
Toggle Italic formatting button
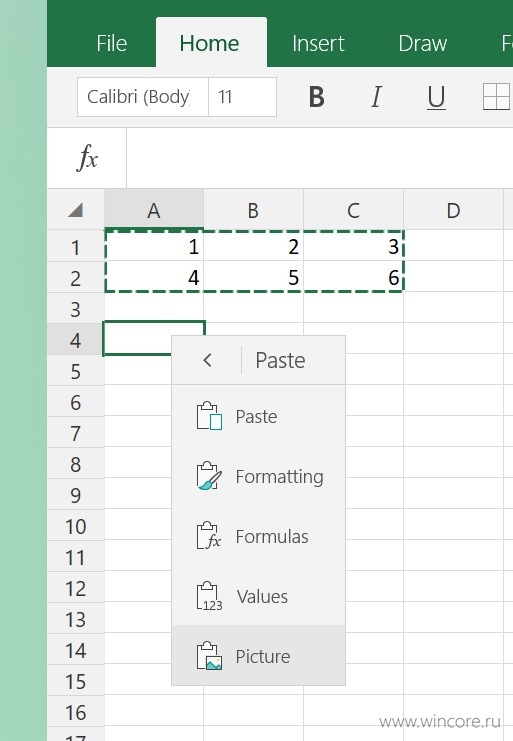coord(376,97)
